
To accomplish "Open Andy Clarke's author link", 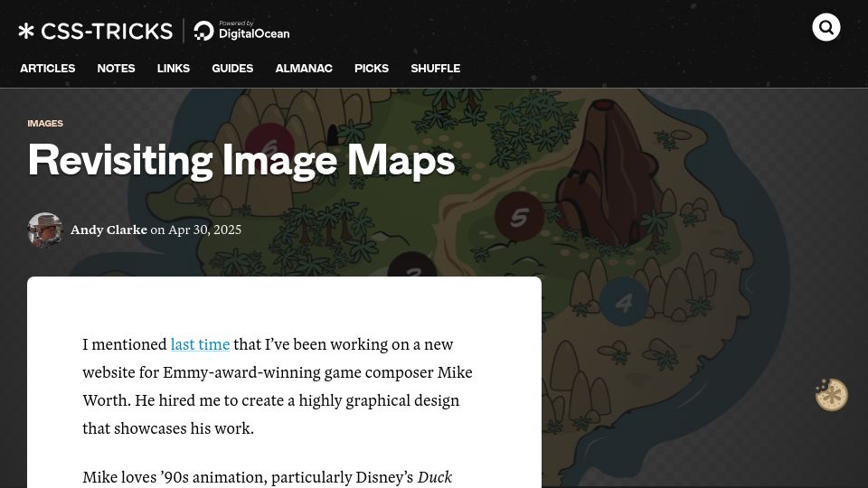I will [x=108, y=230].
